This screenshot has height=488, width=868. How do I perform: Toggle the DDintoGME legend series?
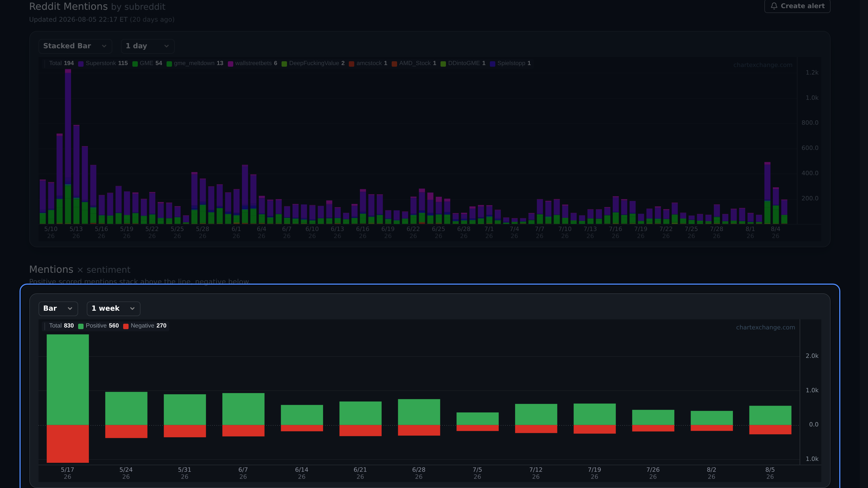[463, 63]
